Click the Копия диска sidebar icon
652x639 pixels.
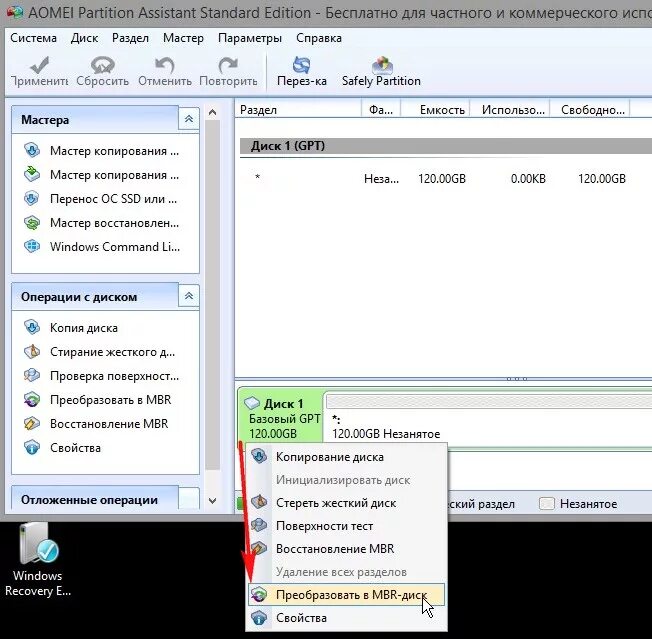click(x=32, y=328)
